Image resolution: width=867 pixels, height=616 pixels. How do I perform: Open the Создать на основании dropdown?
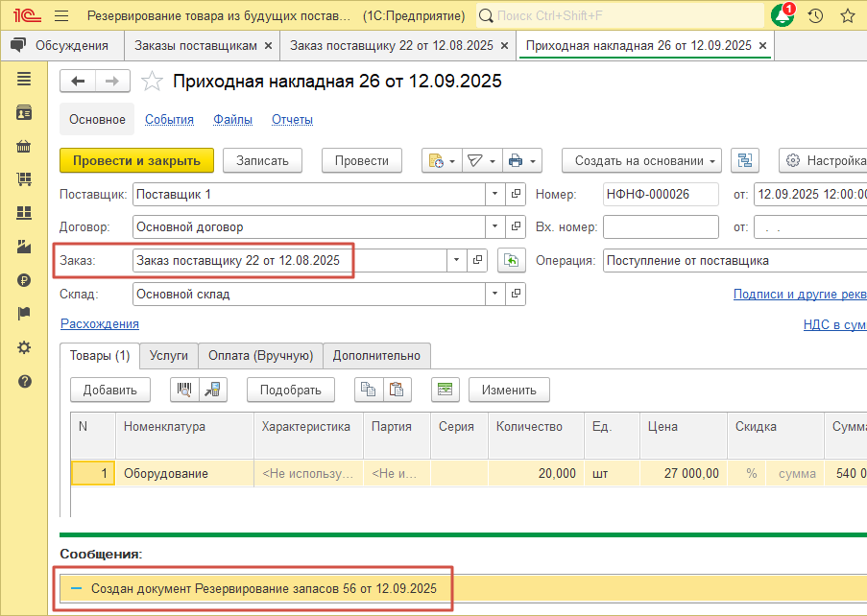(x=641, y=160)
